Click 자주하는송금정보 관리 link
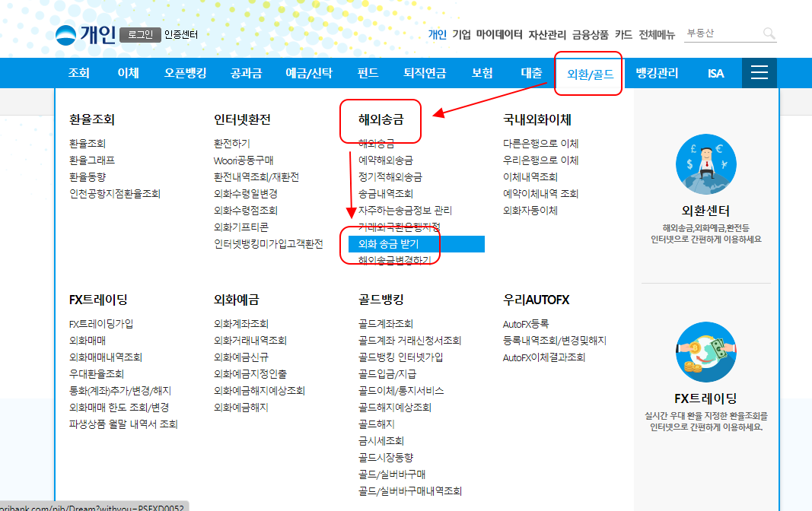The image size is (812, 511). 405,211
